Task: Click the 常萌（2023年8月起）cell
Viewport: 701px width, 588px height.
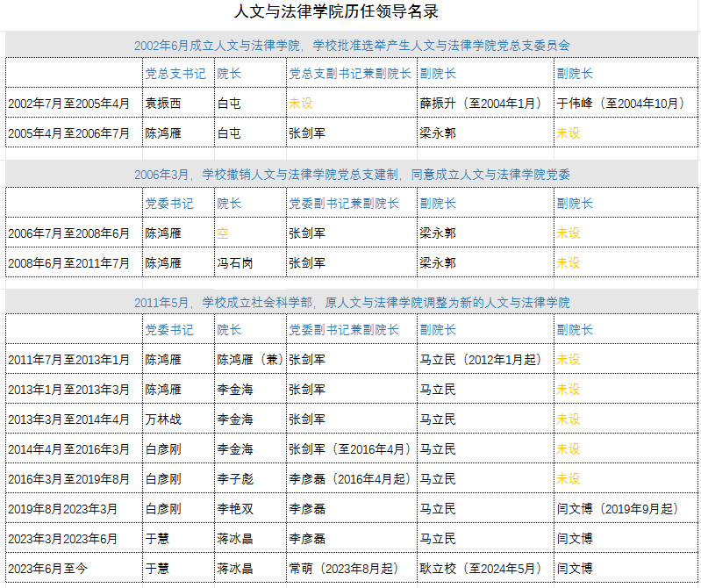Action: coord(350,568)
